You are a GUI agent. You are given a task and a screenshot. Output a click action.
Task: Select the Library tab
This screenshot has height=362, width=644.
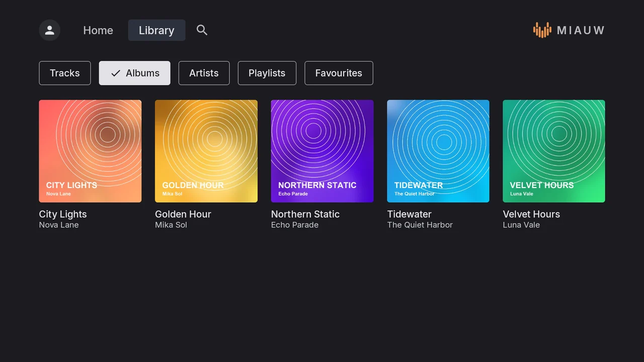tap(156, 30)
